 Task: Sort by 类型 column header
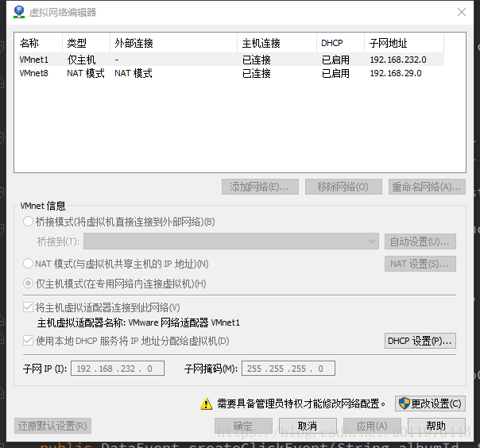86,43
